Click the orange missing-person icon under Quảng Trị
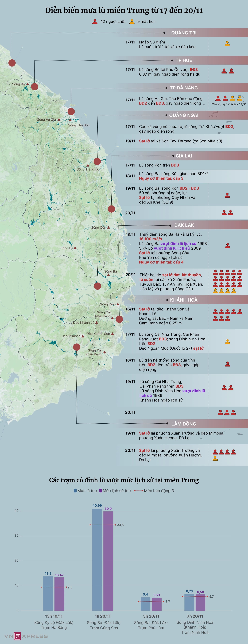Viewport: 248px width, 644px height. 227,44
